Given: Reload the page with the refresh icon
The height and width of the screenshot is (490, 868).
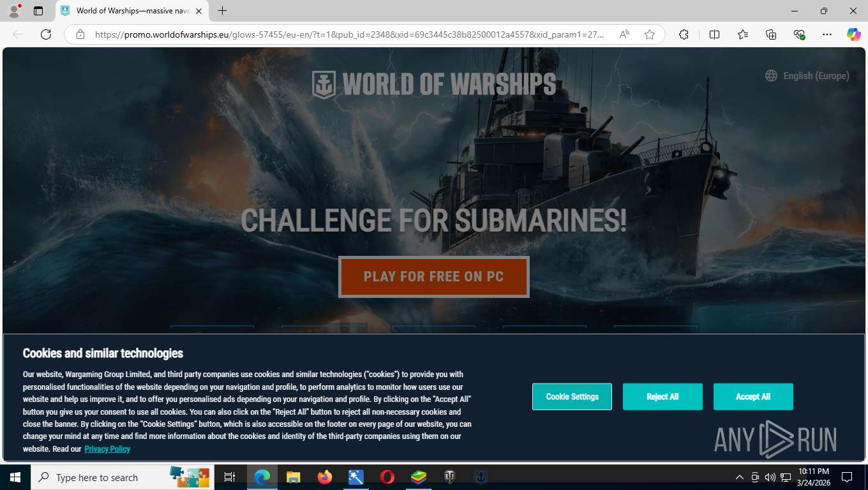Looking at the screenshot, I should click(x=46, y=34).
